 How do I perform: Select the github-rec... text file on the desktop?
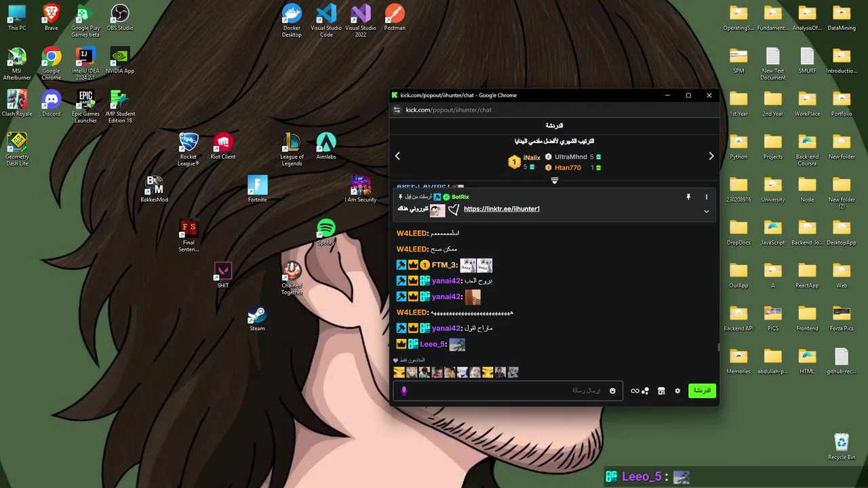pos(842,361)
